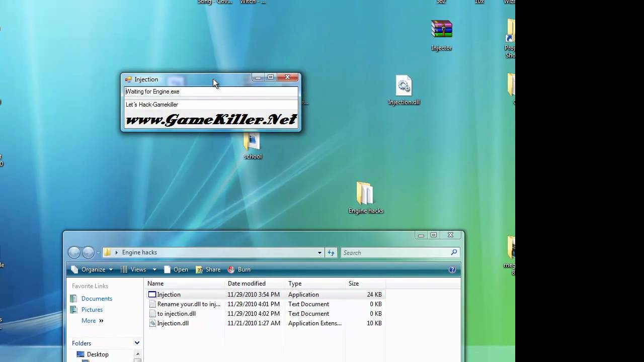The width and height of the screenshot is (644, 362).
Task: Select the Injection.dll desktop file icon
Action: coord(404,86)
